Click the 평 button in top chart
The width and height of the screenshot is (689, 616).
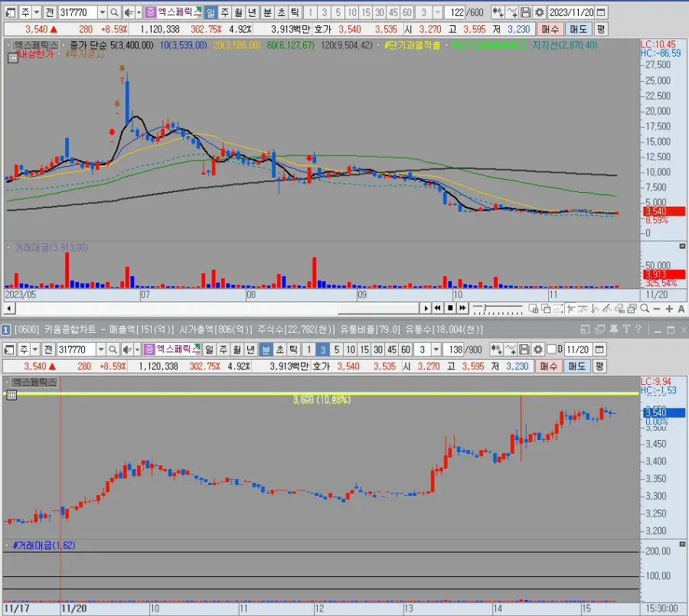point(601,29)
